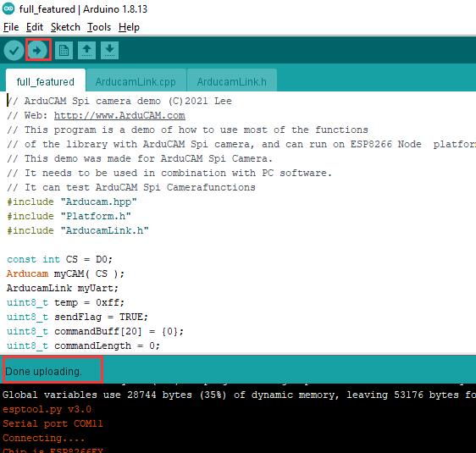Open a sketch with the Open icon

87,50
